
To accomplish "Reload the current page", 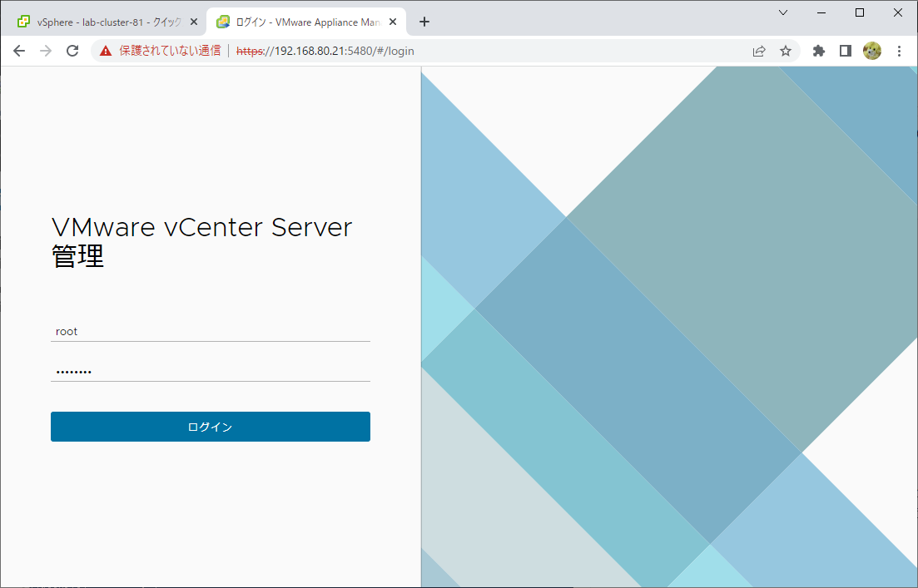I will (x=72, y=51).
